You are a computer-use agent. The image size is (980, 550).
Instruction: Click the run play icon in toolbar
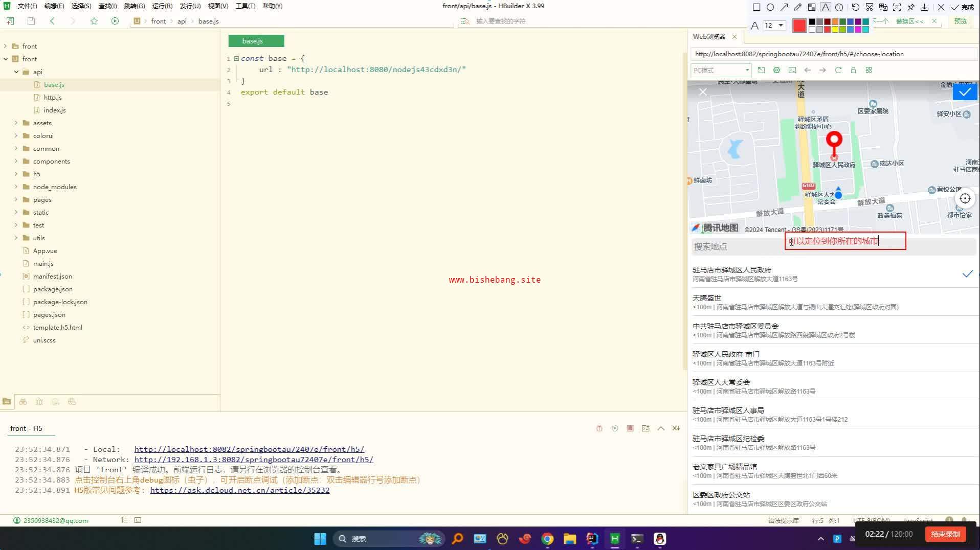pos(115,21)
